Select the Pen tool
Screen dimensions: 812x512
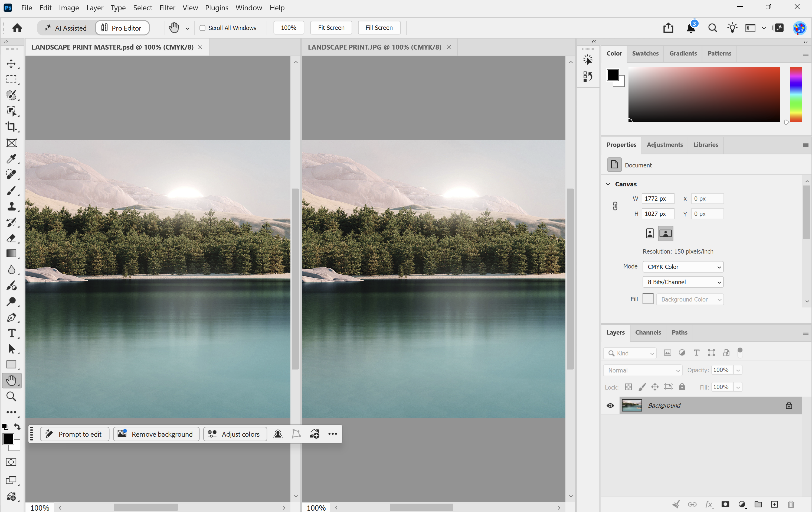coord(11,317)
